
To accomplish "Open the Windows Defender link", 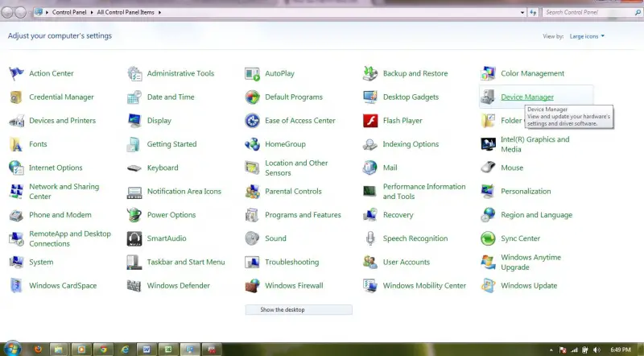I will pyautogui.click(x=178, y=286).
